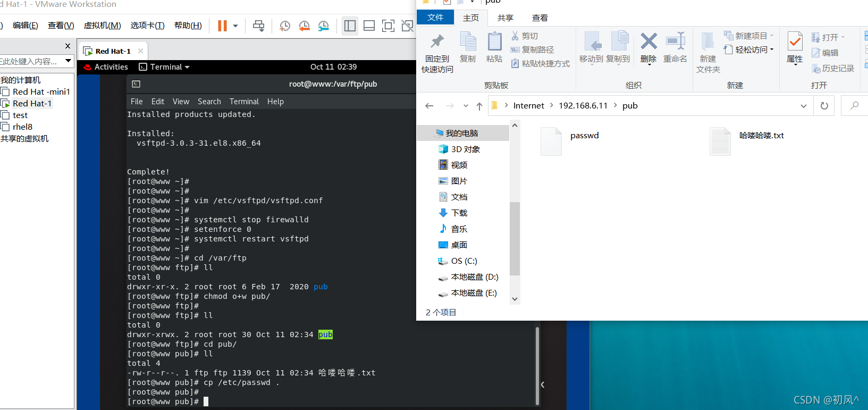Screen dimensions: 868x410
Task: Click 共享的虚拟机 in the library tree
Action: [24, 138]
